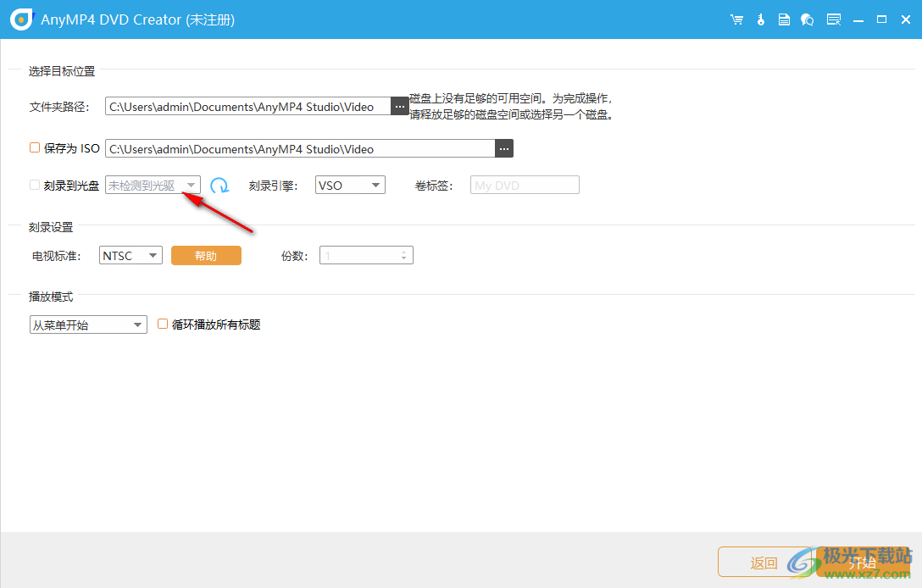This screenshot has height=588, width=922.
Task: Click the 卷标签 label
Action: pyautogui.click(x=434, y=186)
